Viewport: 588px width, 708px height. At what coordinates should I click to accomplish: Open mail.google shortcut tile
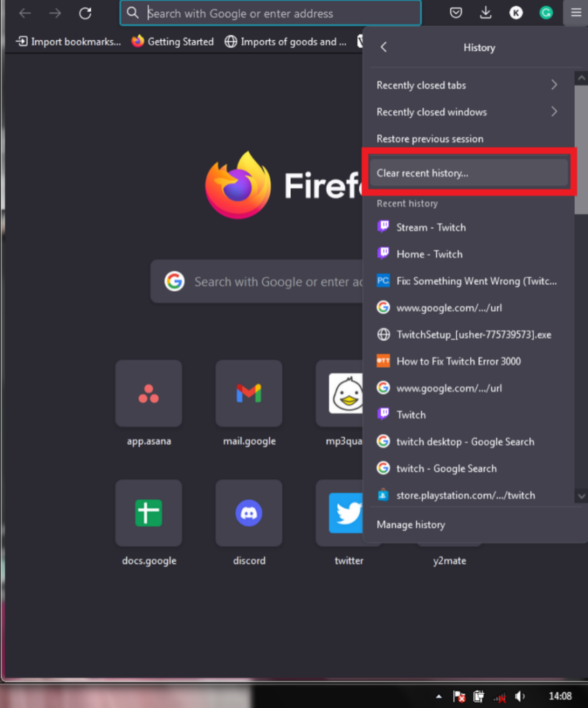click(249, 393)
